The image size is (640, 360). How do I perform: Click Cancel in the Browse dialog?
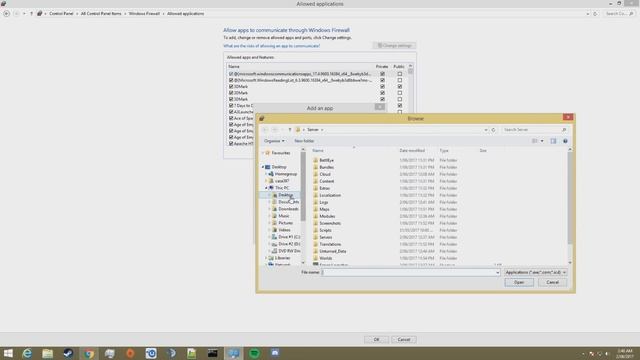tap(552, 282)
